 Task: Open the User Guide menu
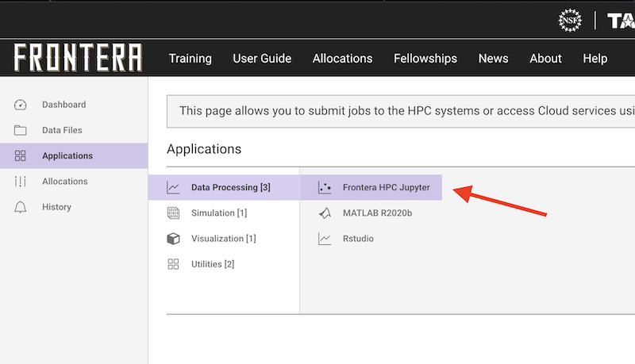click(262, 59)
